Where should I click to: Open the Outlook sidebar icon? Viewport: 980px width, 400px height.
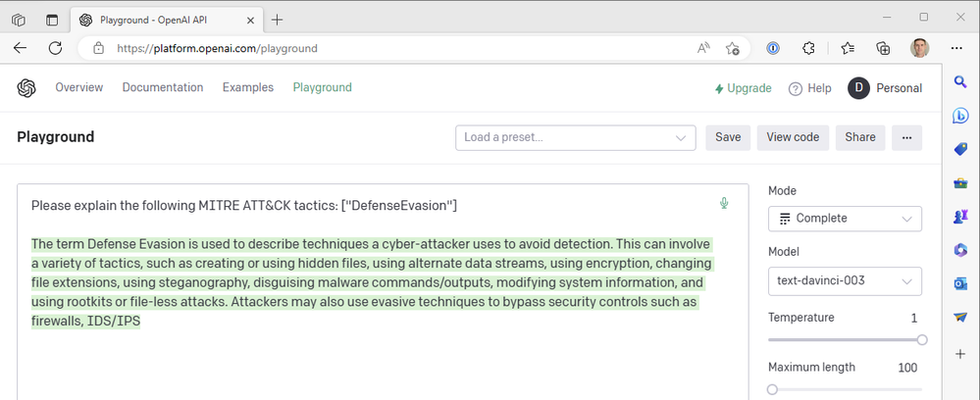point(960,284)
